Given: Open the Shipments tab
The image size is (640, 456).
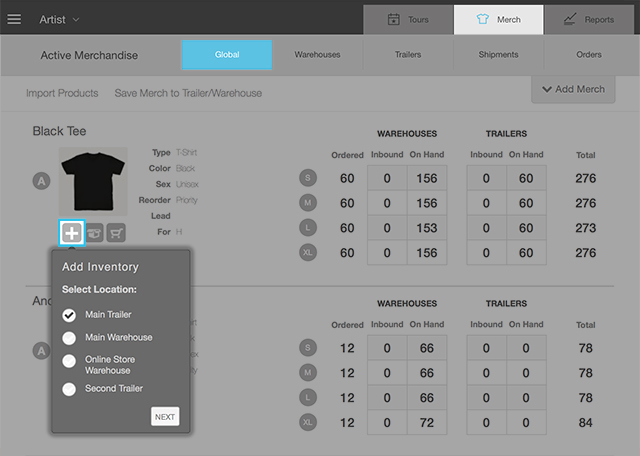Looking at the screenshot, I should point(498,55).
